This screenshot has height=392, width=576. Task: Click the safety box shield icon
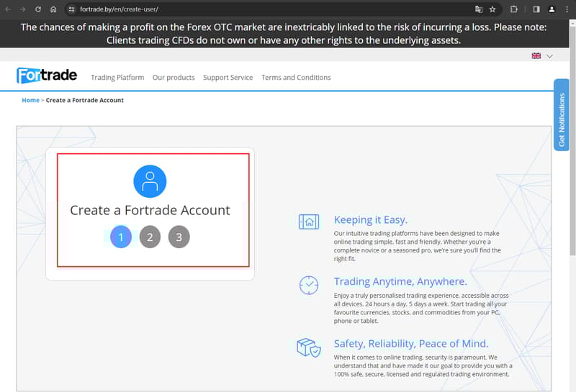click(x=308, y=347)
